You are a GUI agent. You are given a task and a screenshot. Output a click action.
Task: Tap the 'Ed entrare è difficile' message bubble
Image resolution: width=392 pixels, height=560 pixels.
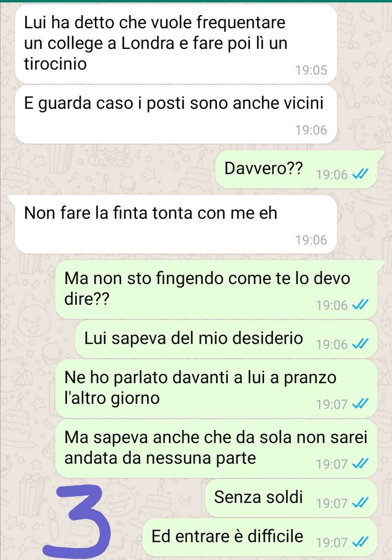(x=260, y=537)
